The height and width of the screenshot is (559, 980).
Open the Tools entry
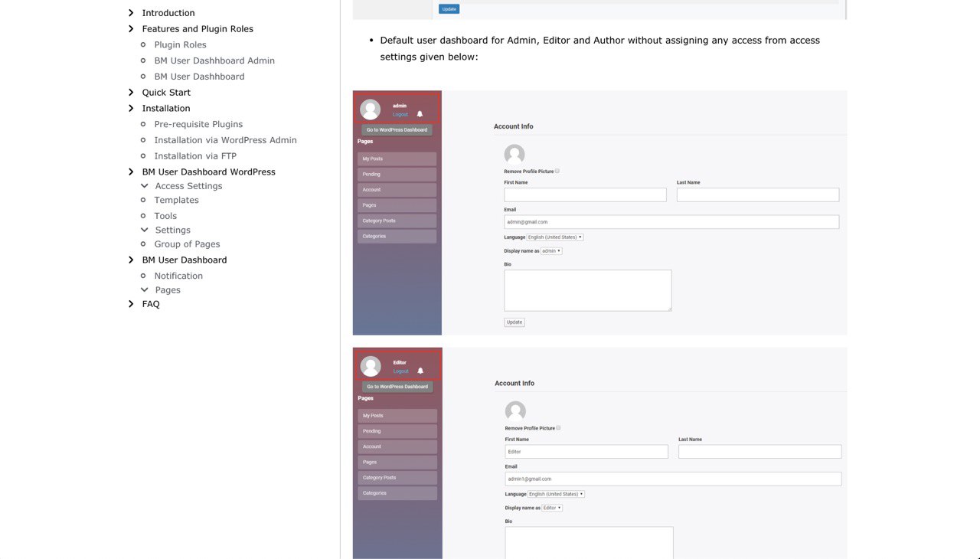tap(165, 216)
